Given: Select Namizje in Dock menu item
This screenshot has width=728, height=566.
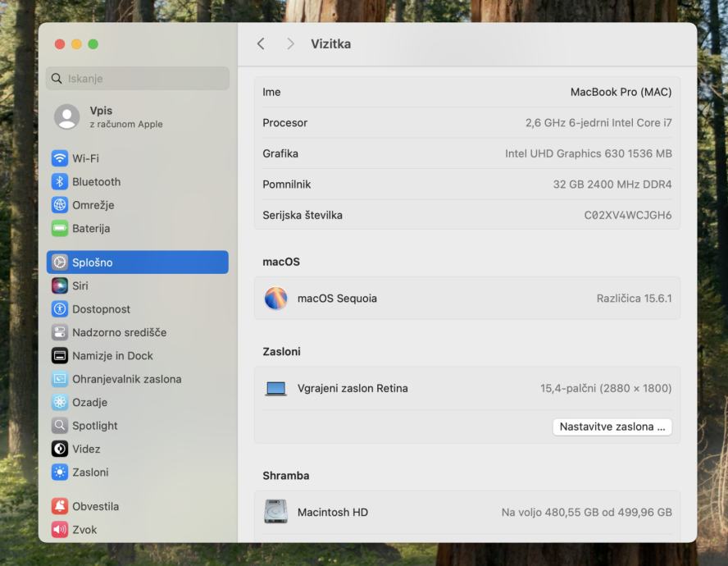Looking at the screenshot, I should tap(112, 356).
